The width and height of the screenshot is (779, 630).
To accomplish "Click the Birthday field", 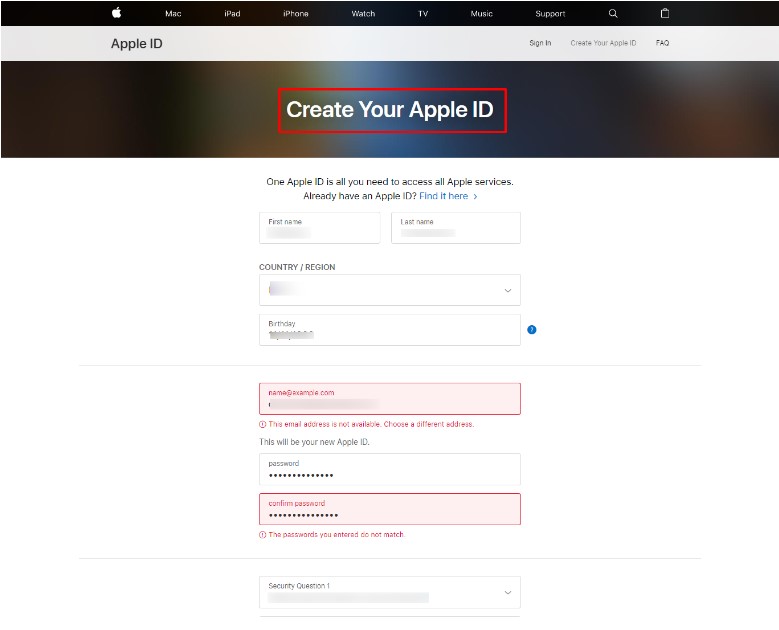I will pos(390,330).
